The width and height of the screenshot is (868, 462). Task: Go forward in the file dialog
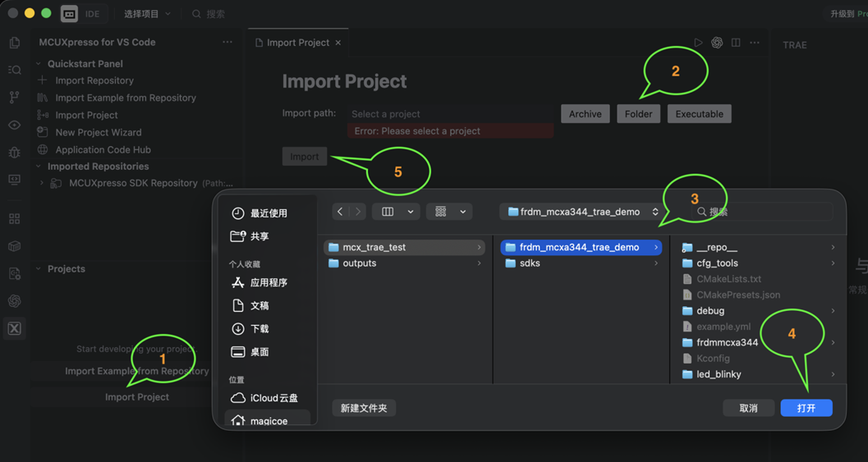357,212
